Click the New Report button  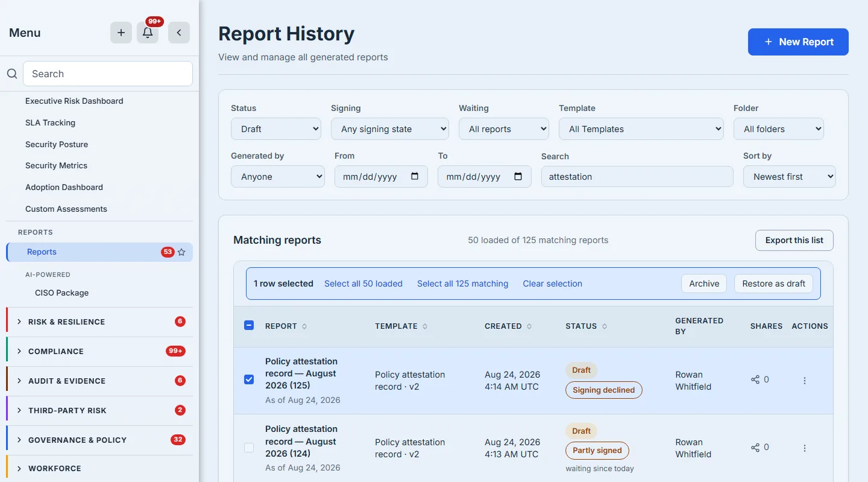[798, 42]
